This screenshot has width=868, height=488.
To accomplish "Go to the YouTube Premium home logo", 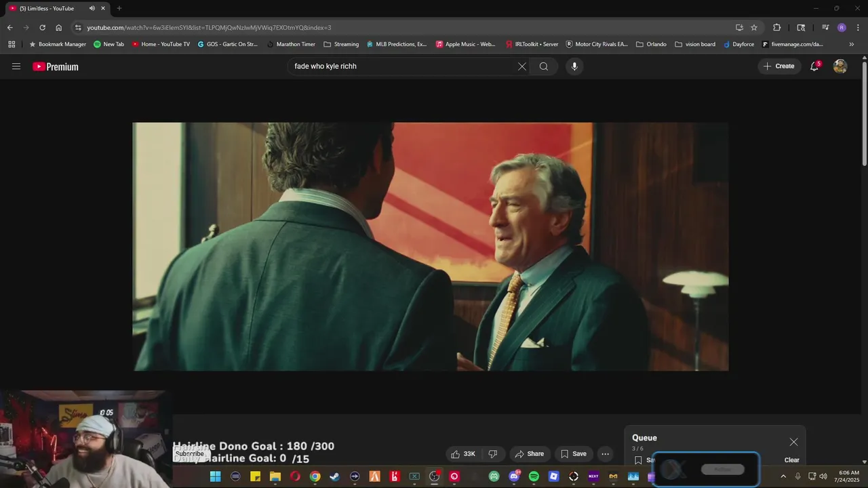I will click(56, 66).
